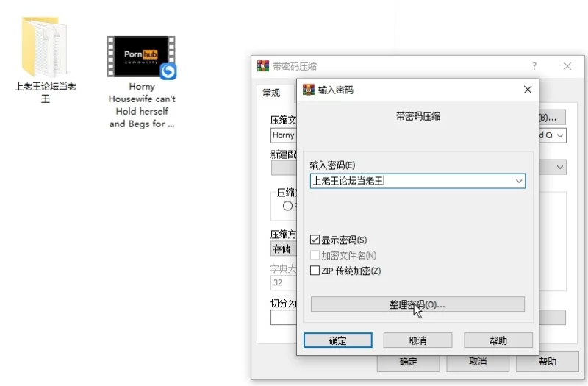Open the archive name dropdown in the back window

560,135
